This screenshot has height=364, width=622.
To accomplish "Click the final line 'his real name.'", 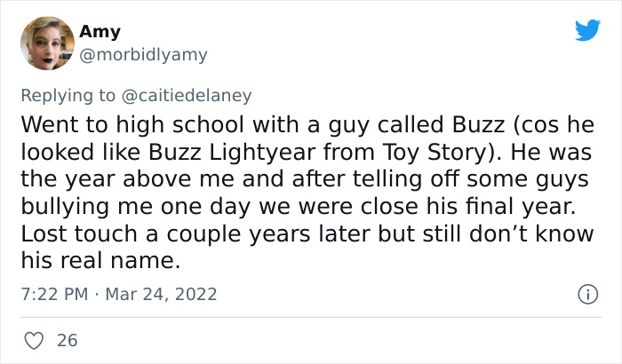I will tap(100, 261).
